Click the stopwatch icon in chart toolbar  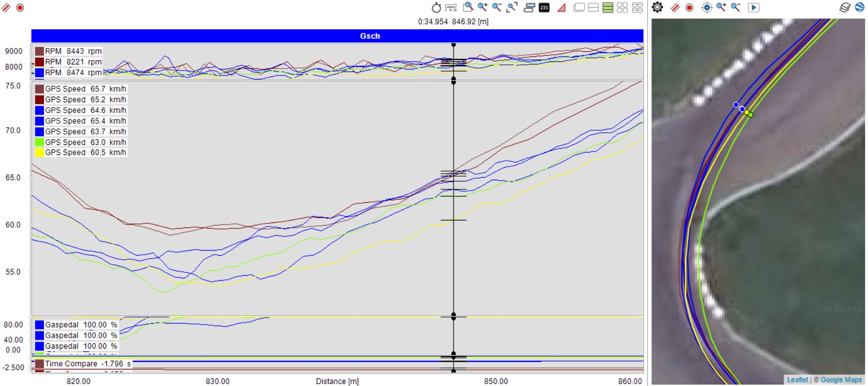pyautogui.click(x=436, y=8)
